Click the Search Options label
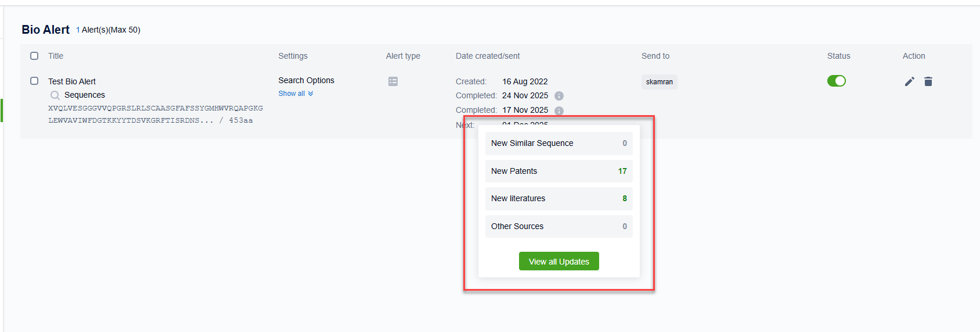 tap(306, 80)
